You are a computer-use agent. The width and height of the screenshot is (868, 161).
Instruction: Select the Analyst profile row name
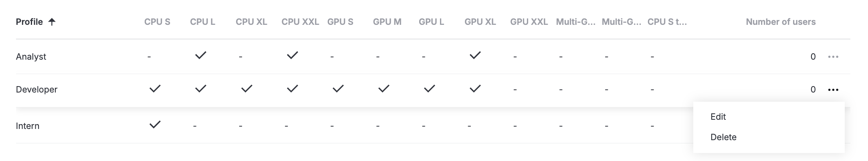click(x=31, y=57)
